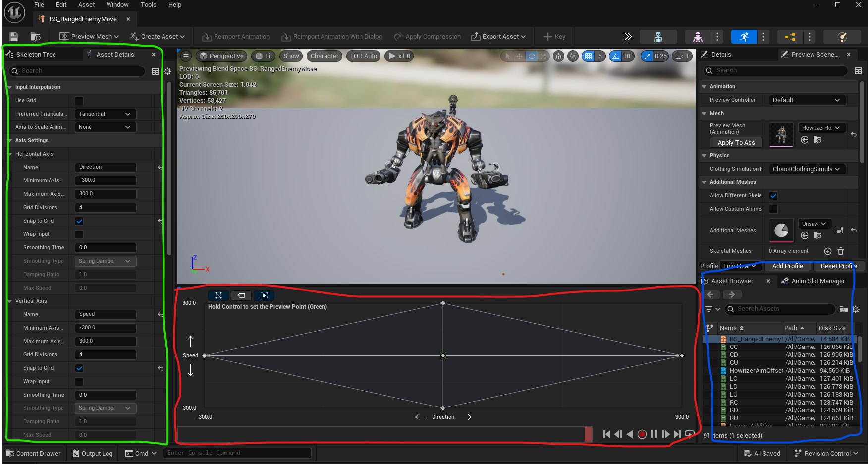Viewport: 868px width, 464px height.
Task: Toggle viewport grid snapping
Action: tap(588, 56)
